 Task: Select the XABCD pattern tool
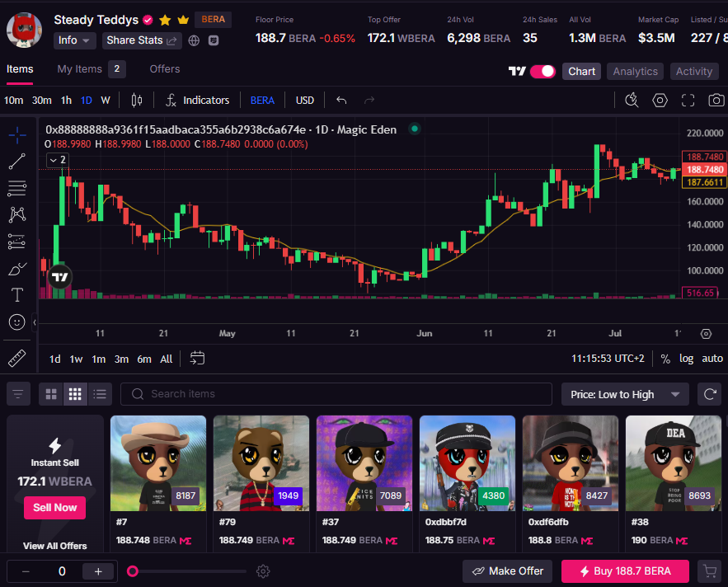tap(17, 214)
